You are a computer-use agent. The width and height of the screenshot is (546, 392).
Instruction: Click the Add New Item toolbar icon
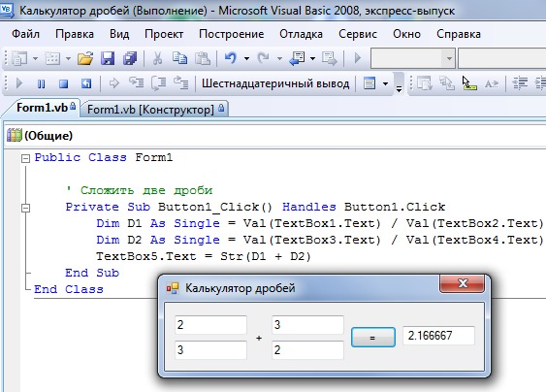tap(52, 58)
